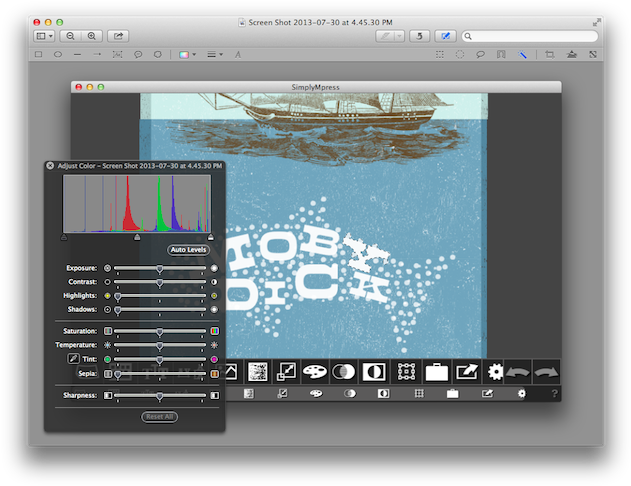631x486 pixels.
Task: Click the Temperature slider handle
Action: (x=160, y=346)
